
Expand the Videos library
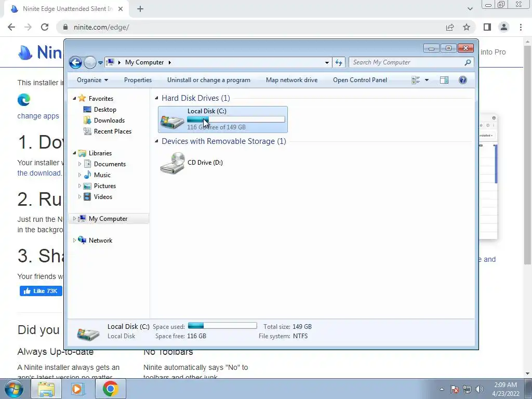pyautogui.click(x=79, y=197)
